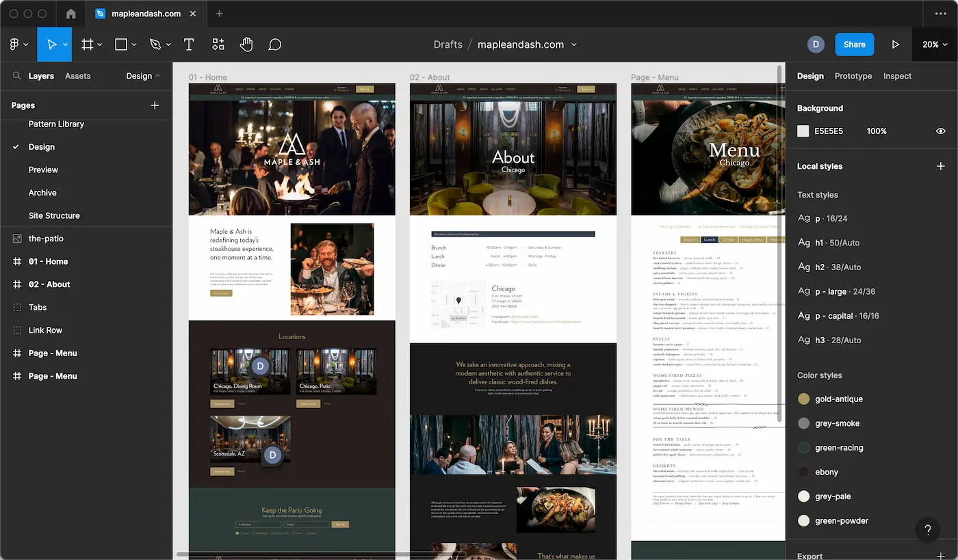Open the help question mark button

click(928, 529)
